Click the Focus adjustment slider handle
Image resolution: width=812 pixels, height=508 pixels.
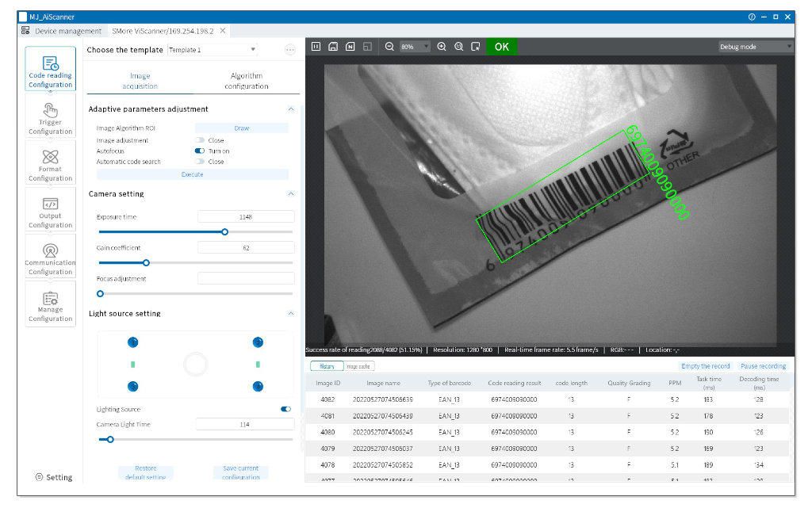click(x=101, y=293)
